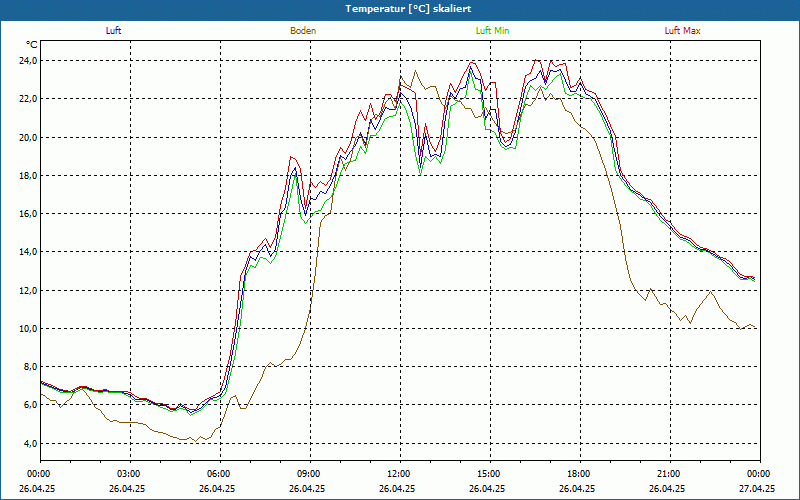
Task: Click the '°C' axis unit label
Action: tap(31, 45)
